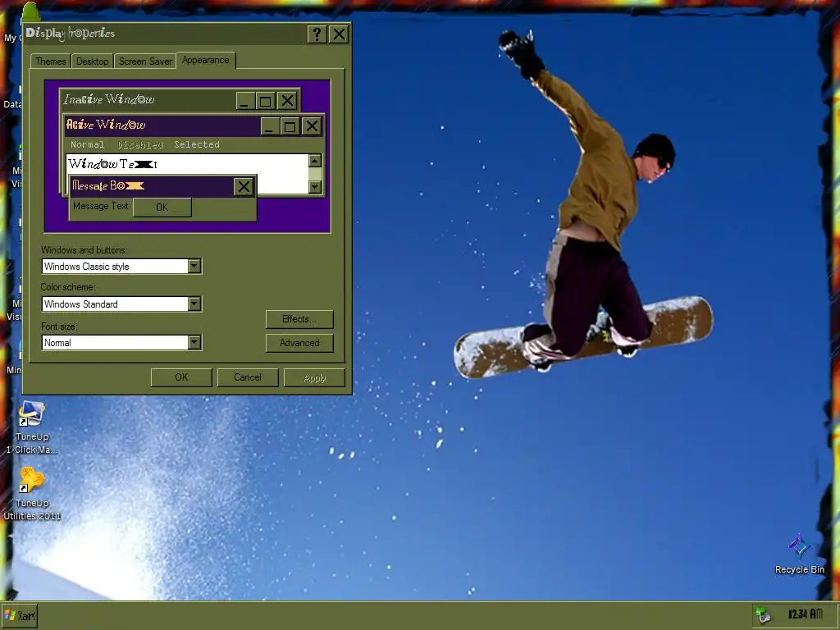
Task: Expand the Font size dropdown
Action: pyautogui.click(x=194, y=342)
